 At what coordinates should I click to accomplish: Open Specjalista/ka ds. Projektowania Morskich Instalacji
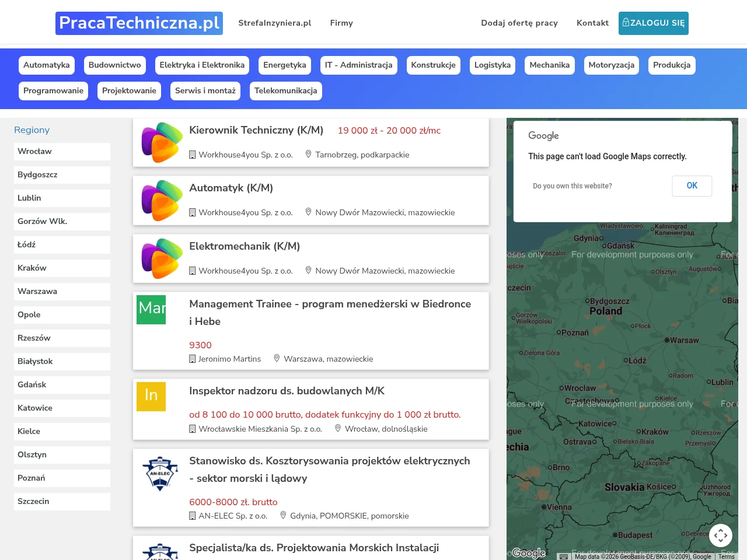[314, 548]
